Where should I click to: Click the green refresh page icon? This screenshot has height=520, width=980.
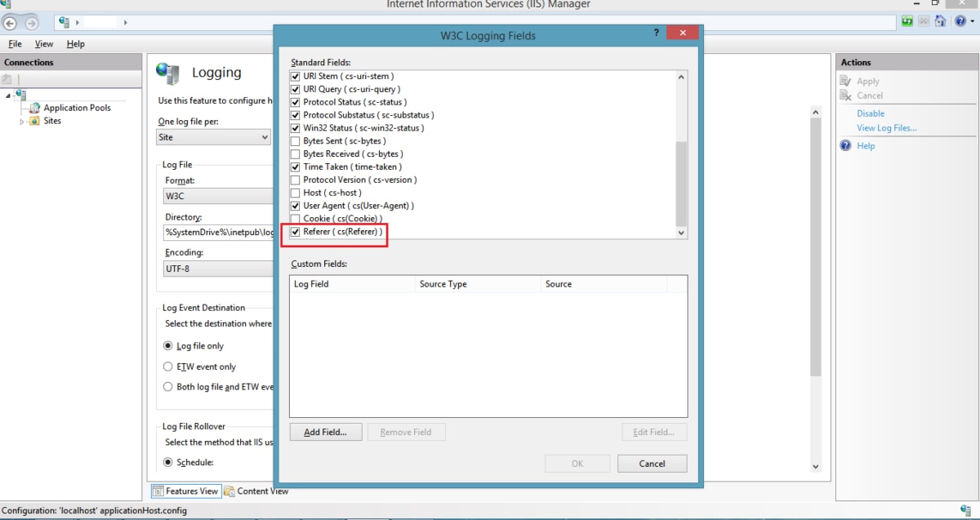908,22
